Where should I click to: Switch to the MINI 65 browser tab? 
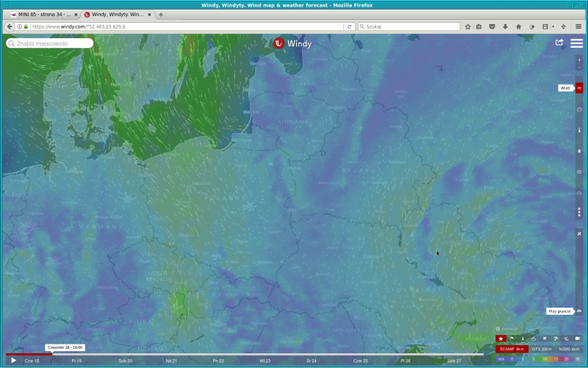40,15
